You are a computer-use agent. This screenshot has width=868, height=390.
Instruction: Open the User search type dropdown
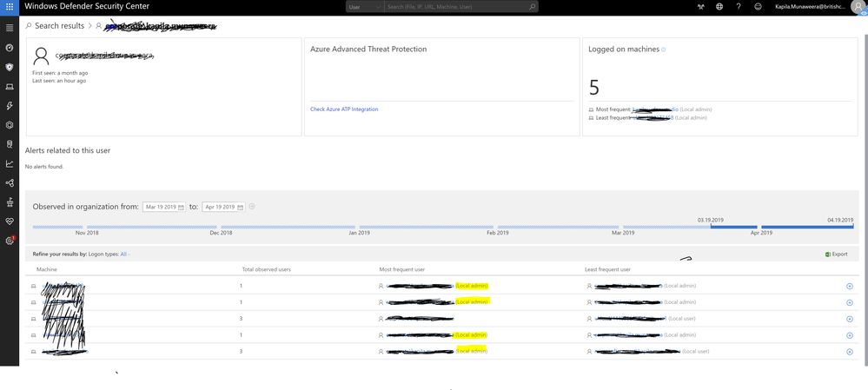click(x=365, y=7)
